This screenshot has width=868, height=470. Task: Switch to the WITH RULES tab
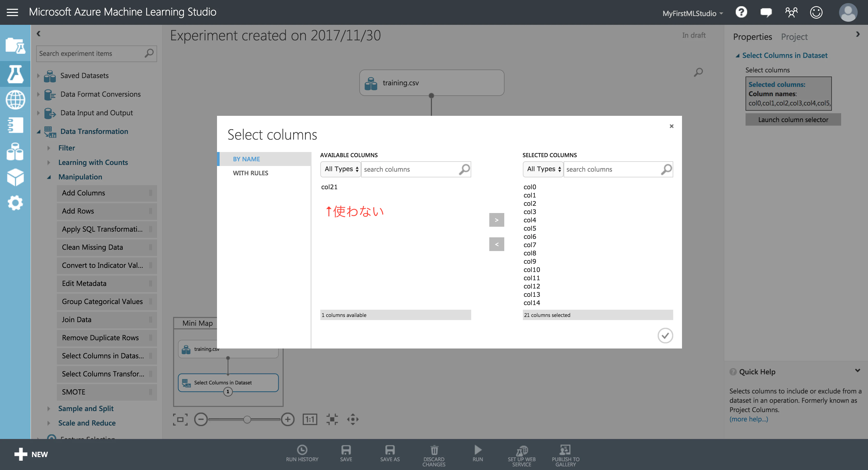click(251, 173)
